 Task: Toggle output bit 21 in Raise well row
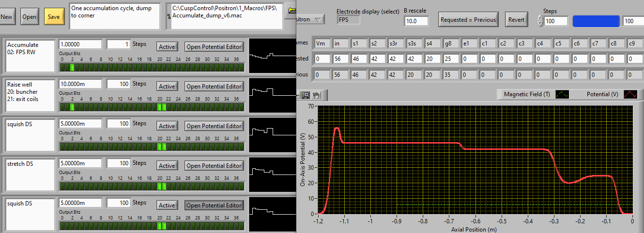[164, 107]
